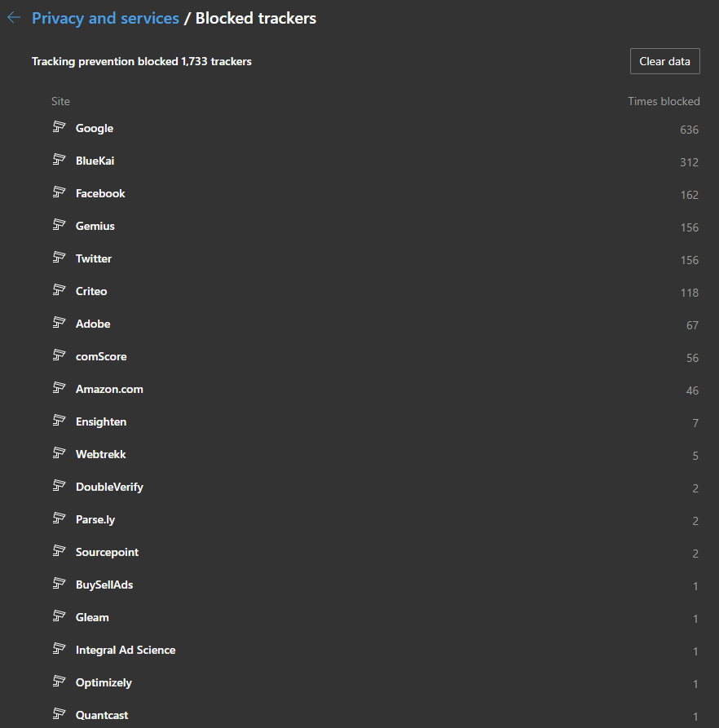Click the tracker icon beside Amazon.com
The width and height of the screenshot is (719, 728).
pyautogui.click(x=59, y=388)
